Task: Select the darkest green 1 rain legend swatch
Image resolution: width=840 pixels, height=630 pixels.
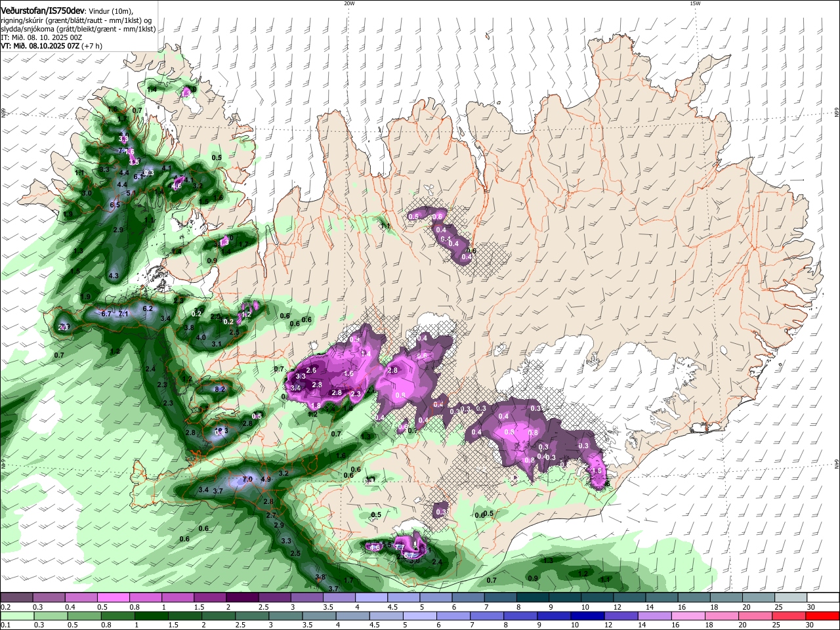Action: pyautogui.click(x=152, y=616)
